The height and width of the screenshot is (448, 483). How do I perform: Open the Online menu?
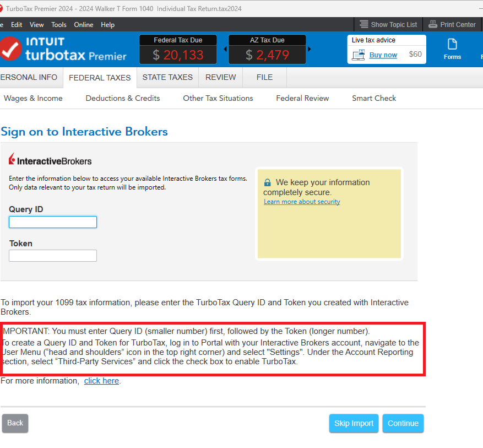click(84, 25)
